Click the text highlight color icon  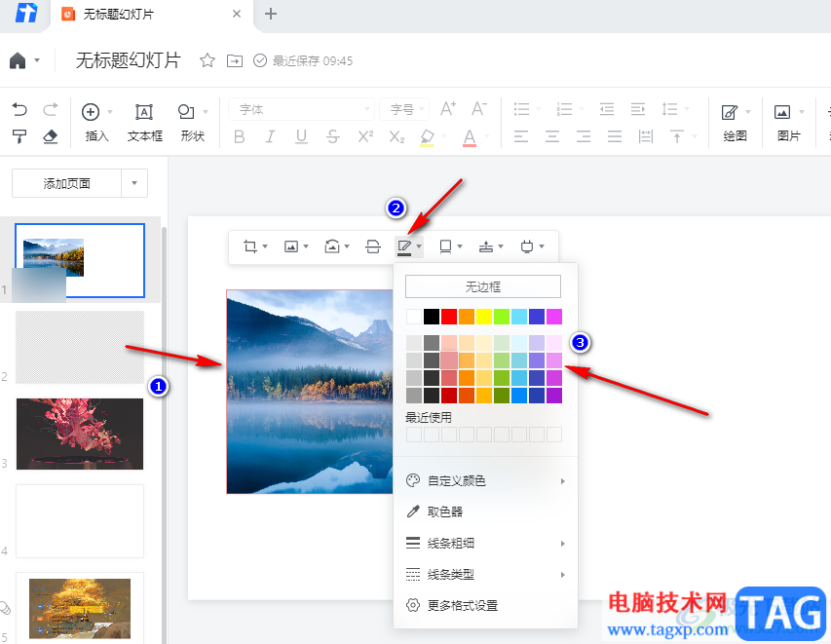[427, 137]
